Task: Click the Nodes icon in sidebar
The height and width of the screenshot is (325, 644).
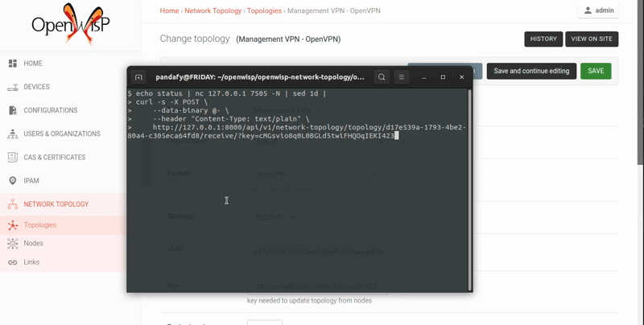Action: [13, 243]
